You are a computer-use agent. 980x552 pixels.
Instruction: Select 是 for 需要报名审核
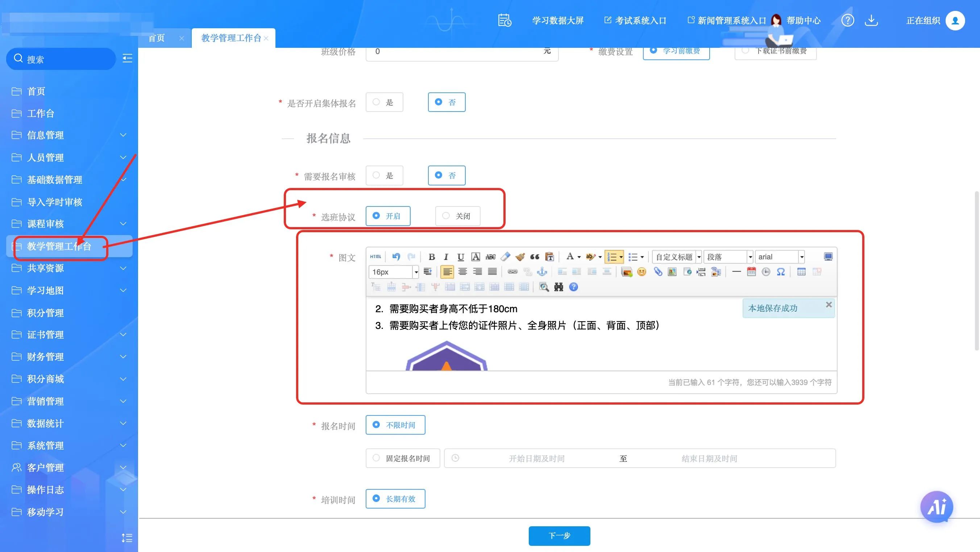tap(384, 175)
